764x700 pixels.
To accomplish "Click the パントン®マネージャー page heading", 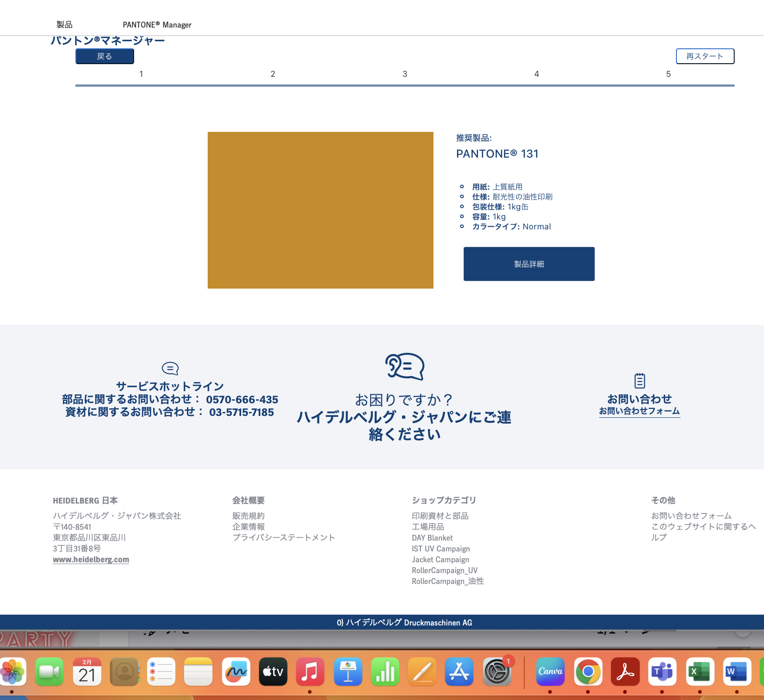I will (x=107, y=41).
